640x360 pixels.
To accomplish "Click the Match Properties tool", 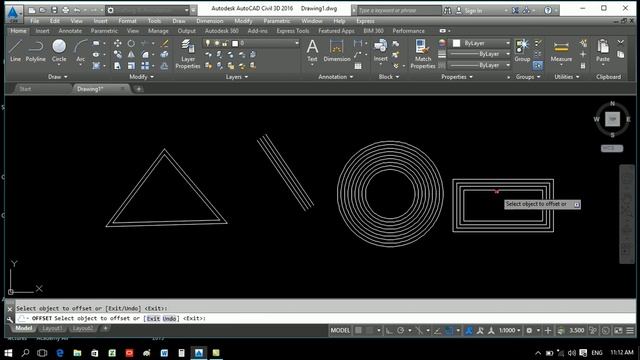I will pos(423,53).
